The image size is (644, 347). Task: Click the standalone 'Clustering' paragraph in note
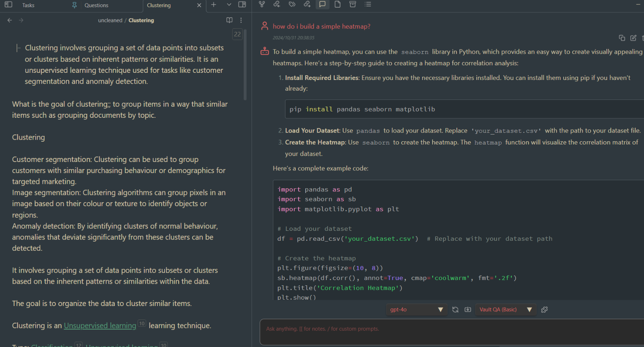tap(28, 137)
